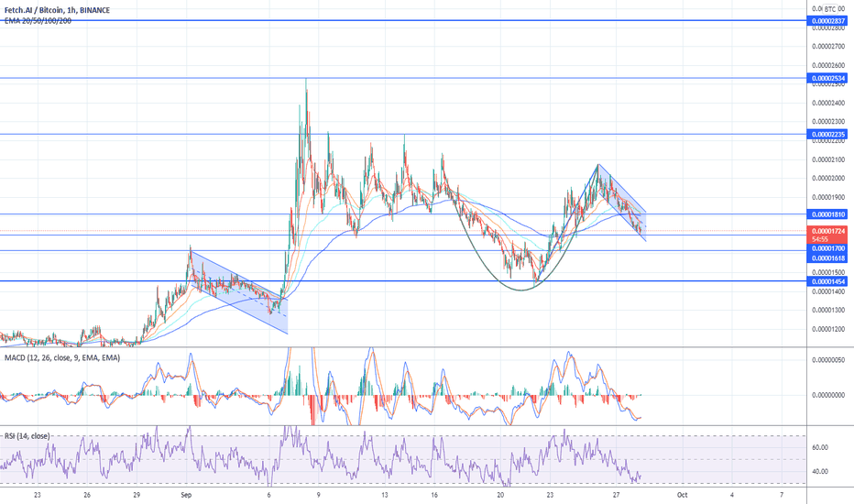The width and height of the screenshot is (854, 504).
Task: Select the RSI (14, close) indicator label
Action: [x=27, y=436]
